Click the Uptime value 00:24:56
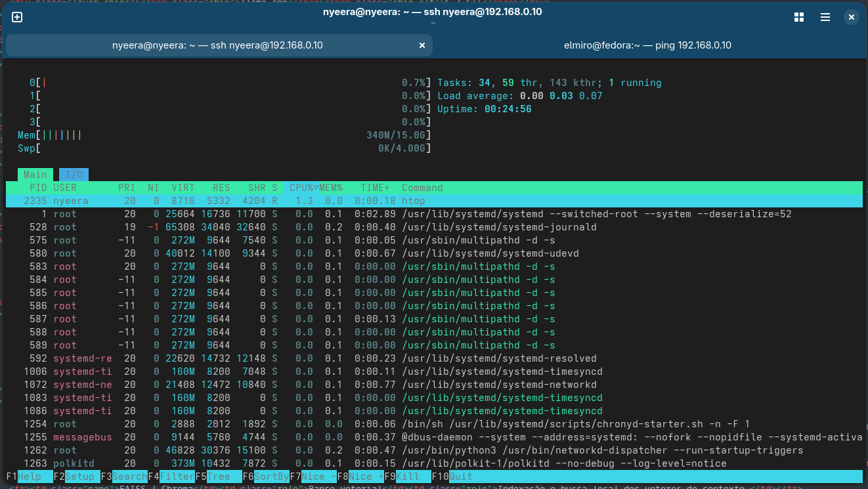The width and height of the screenshot is (868, 489). point(508,109)
